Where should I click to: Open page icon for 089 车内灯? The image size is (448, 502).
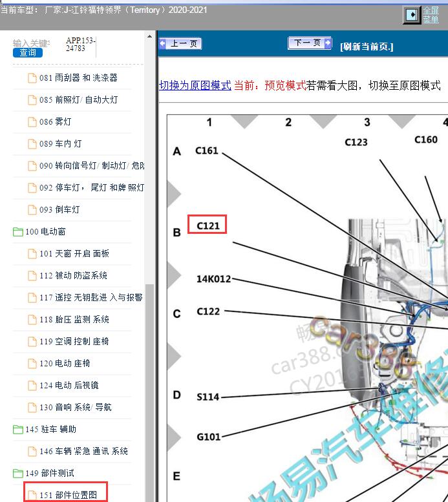coord(32,143)
